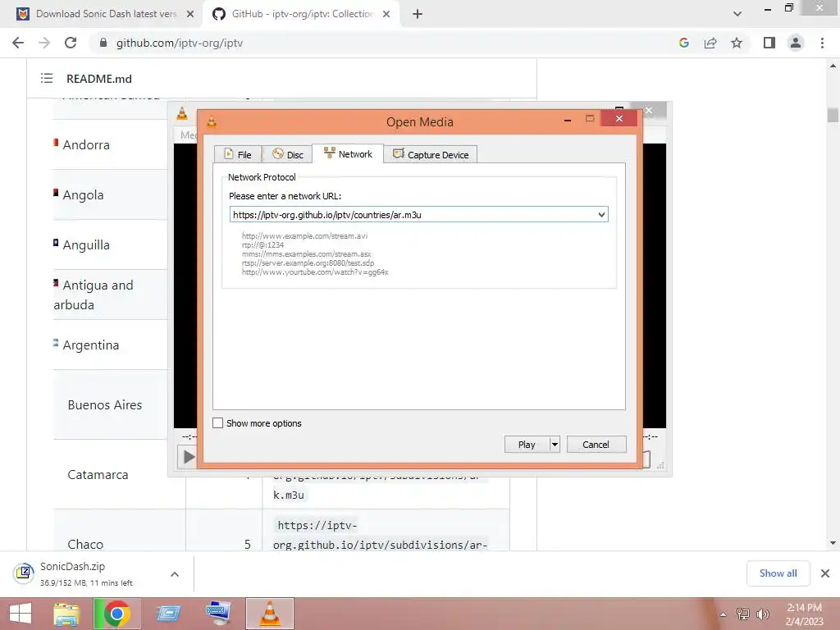Click the Antigua and Barbuda row text
Viewport: 840px width, 630px height.
click(x=94, y=294)
